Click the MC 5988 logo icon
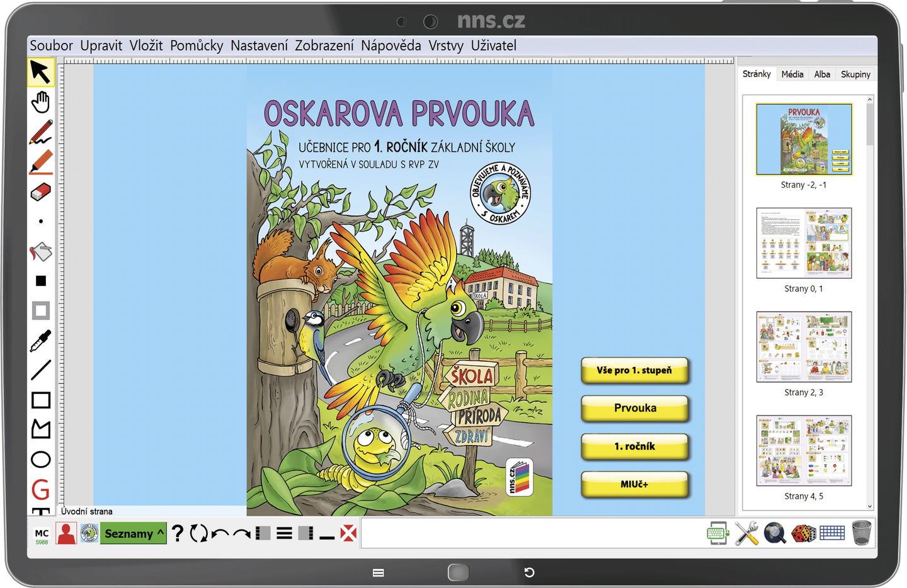Image resolution: width=907 pixels, height=588 pixels. coord(42,536)
